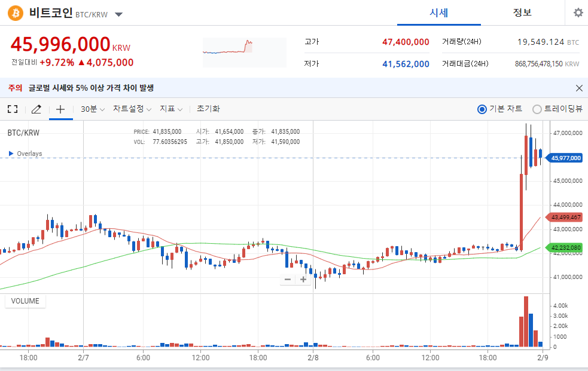Click the high price 47,400,000
The width and height of the screenshot is (588, 371).
[x=406, y=42]
